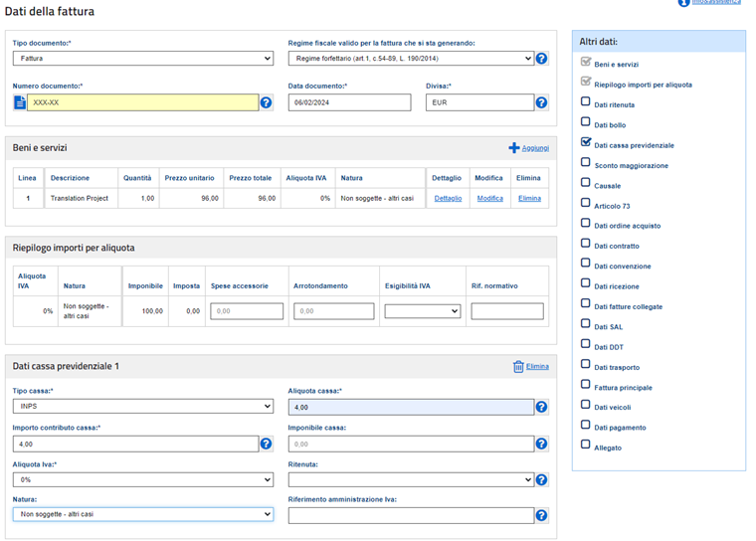The height and width of the screenshot is (541, 756).
Task: Click Riferimento amministrazione Iva input field
Action: [411, 515]
